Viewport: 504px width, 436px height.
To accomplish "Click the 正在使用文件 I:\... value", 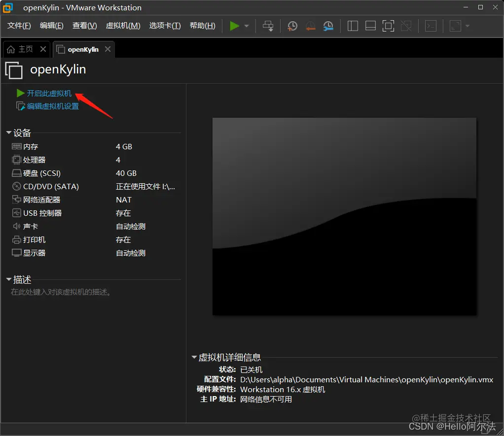I will pyautogui.click(x=145, y=187).
